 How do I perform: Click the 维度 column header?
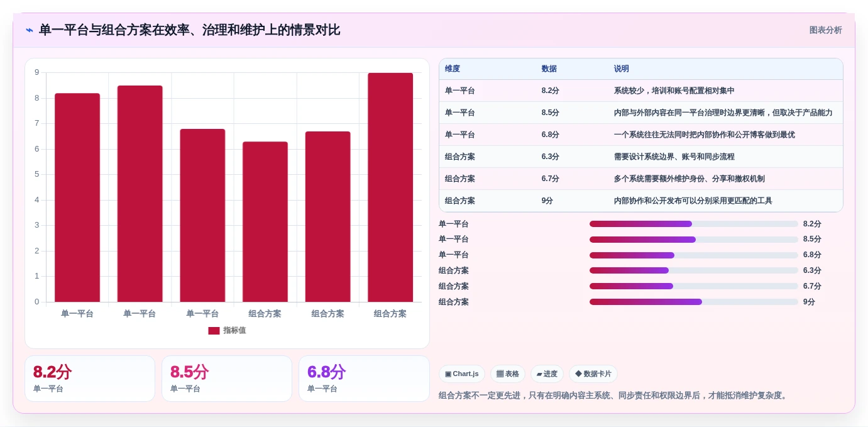coord(453,69)
